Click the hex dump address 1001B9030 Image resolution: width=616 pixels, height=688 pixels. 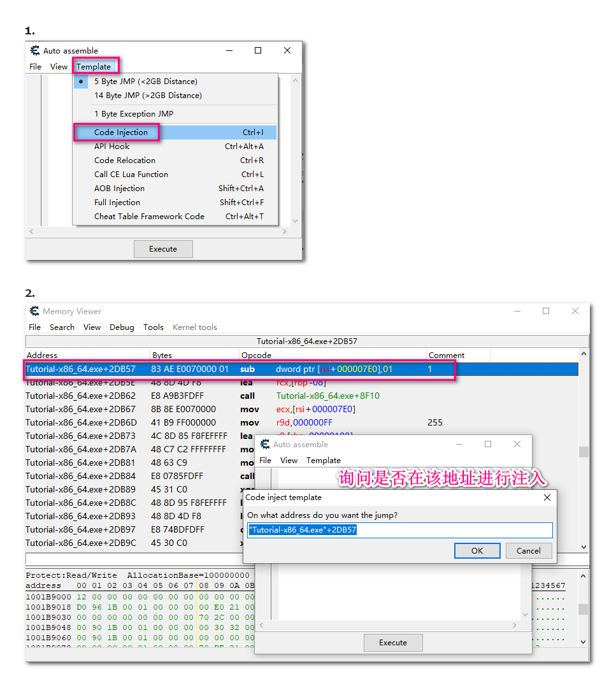pyautogui.click(x=48, y=617)
